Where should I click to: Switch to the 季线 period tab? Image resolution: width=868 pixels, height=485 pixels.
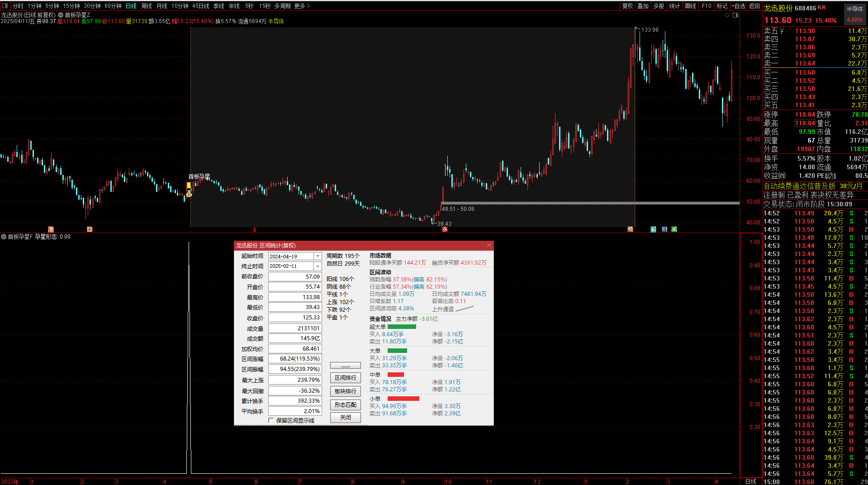219,6
